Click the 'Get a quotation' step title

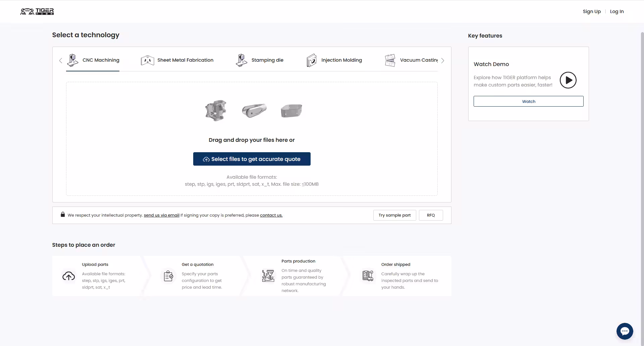[x=198, y=265]
